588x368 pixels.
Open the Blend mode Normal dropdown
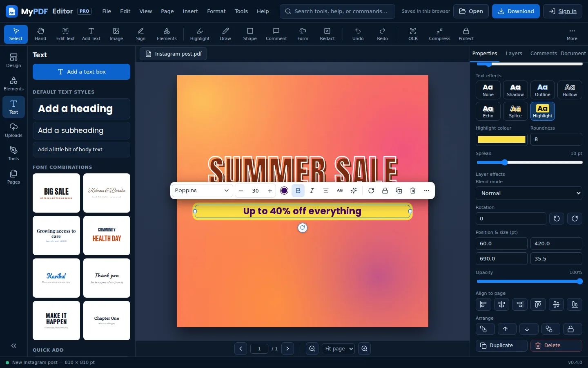[x=529, y=193]
